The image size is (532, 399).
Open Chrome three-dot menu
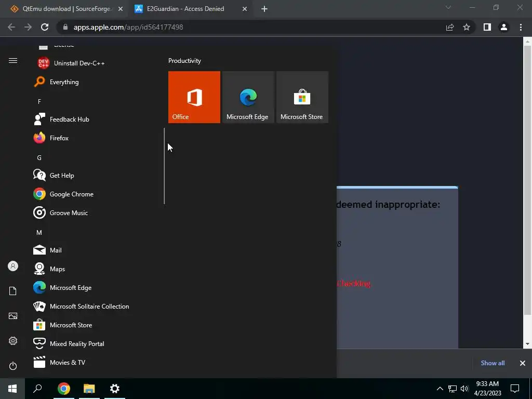point(521,27)
